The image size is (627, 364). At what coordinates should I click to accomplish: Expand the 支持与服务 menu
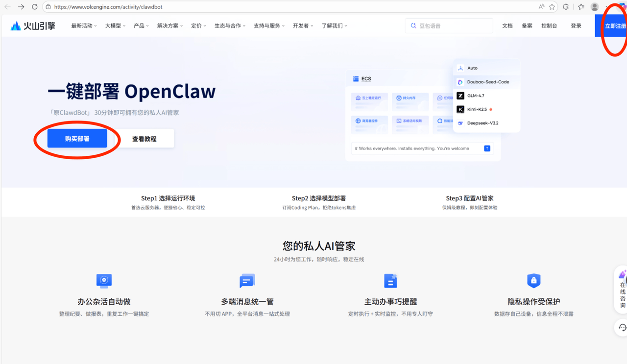tap(269, 26)
